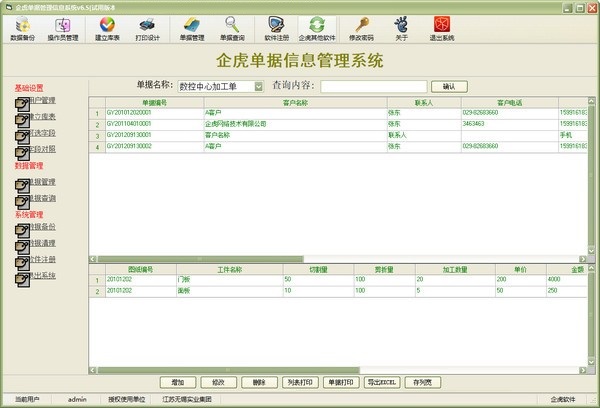Open 修改密码 key icon

[x=361, y=29]
